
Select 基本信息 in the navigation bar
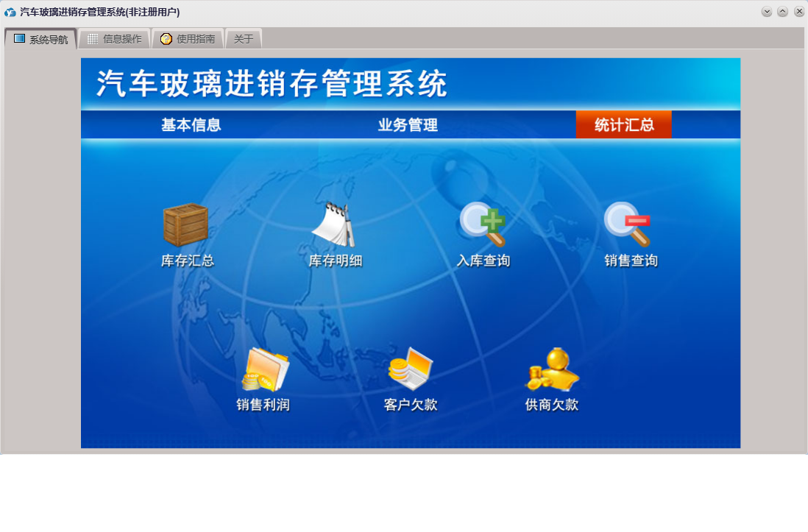(x=191, y=125)
